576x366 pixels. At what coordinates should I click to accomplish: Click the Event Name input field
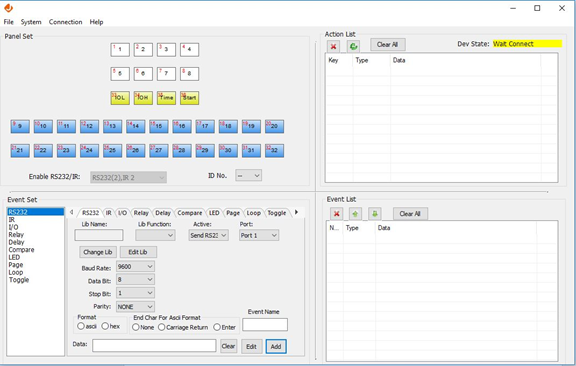pos(265,325)
